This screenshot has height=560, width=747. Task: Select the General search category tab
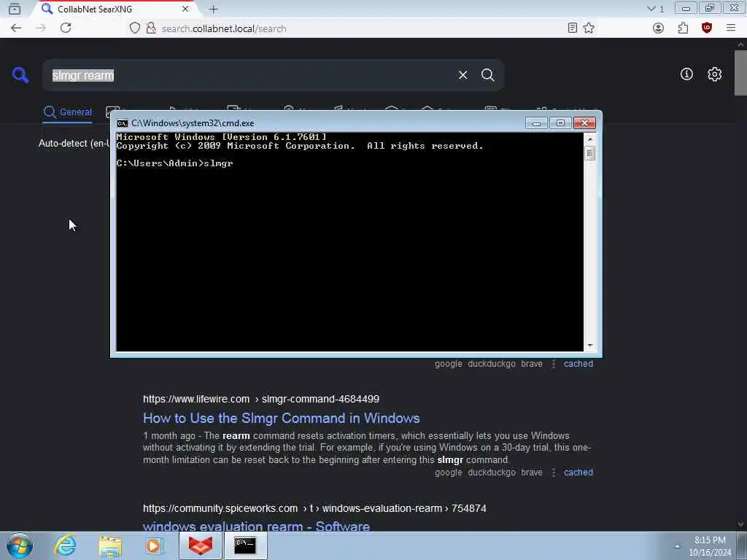point(67,112)
